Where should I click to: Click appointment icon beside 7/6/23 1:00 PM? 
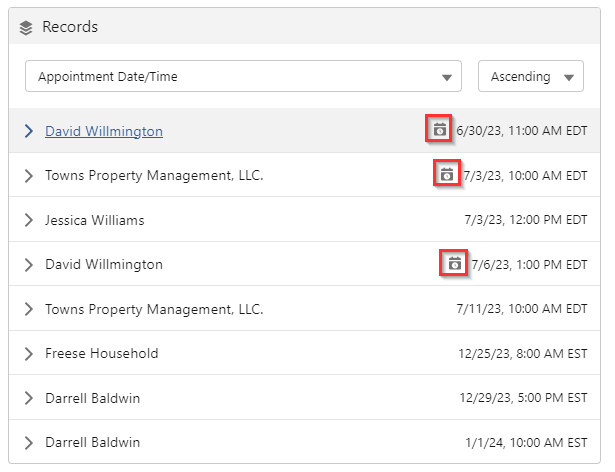[454, 264]
